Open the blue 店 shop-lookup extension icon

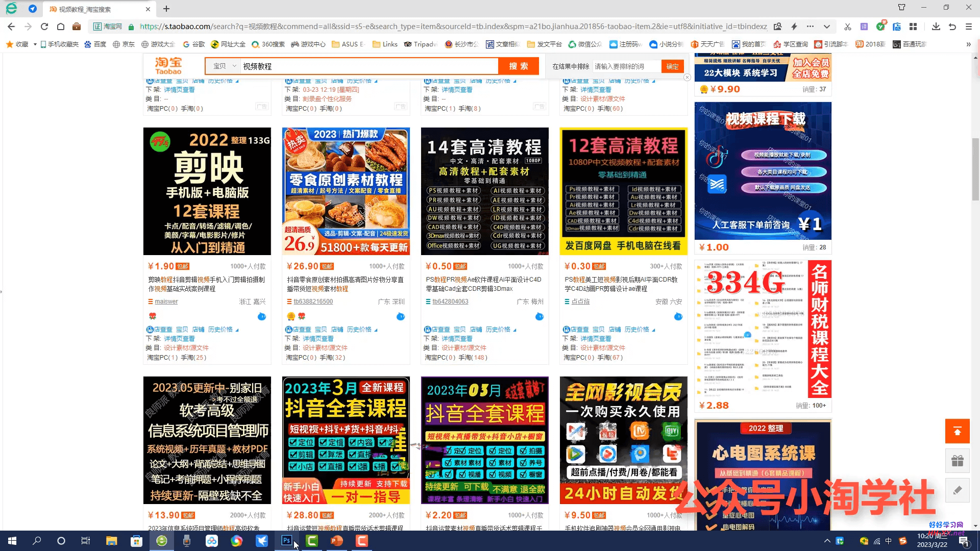coord(897,27)
